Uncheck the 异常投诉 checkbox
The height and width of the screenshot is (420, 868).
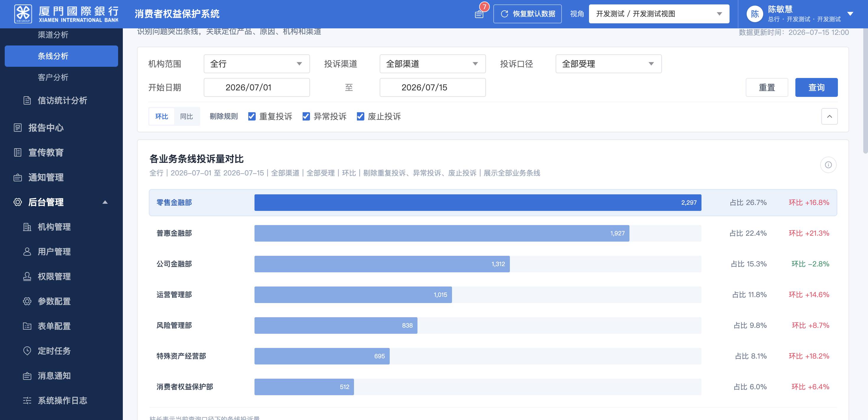[x=306, y=116]
